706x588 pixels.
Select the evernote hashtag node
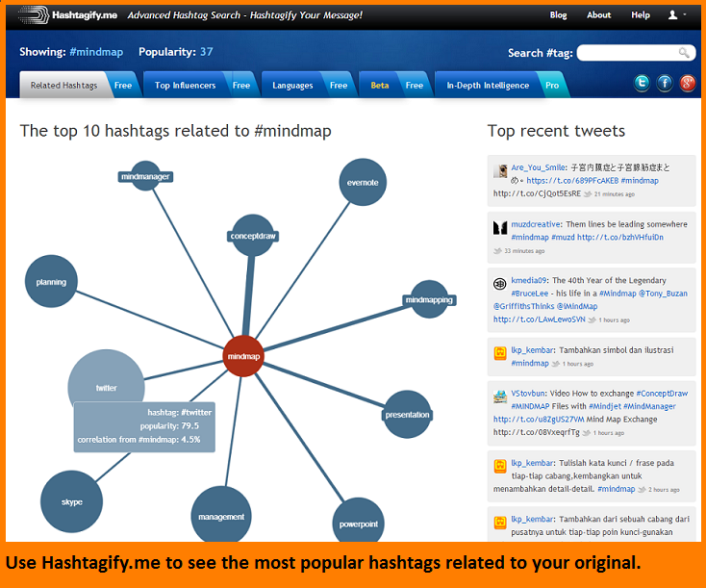(363, 182)
